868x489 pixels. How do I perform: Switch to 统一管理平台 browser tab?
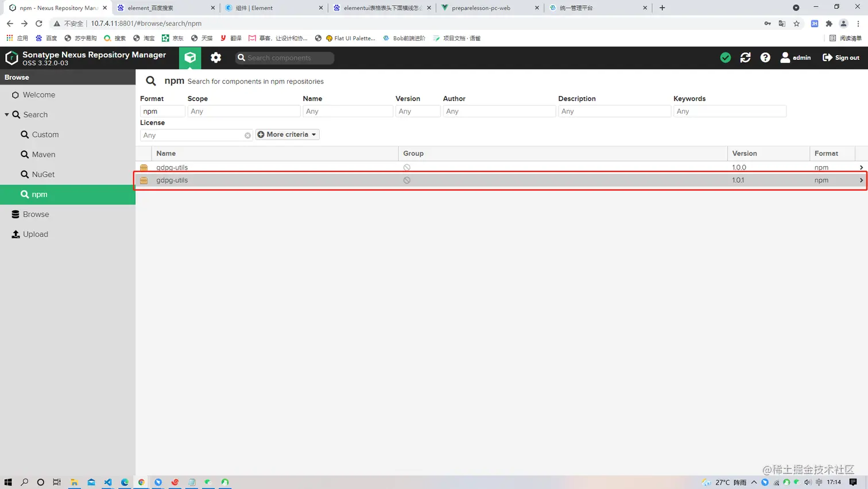[597, 8]
